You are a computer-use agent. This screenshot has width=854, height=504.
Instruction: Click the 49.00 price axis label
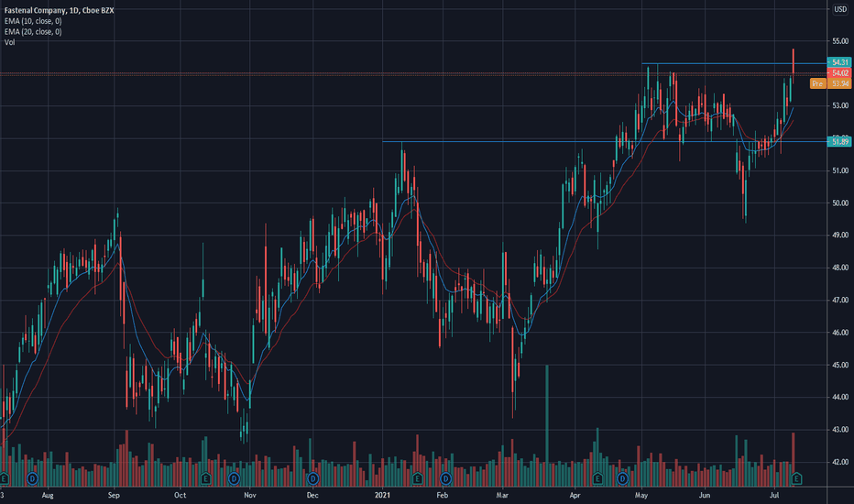coord(840,235)
